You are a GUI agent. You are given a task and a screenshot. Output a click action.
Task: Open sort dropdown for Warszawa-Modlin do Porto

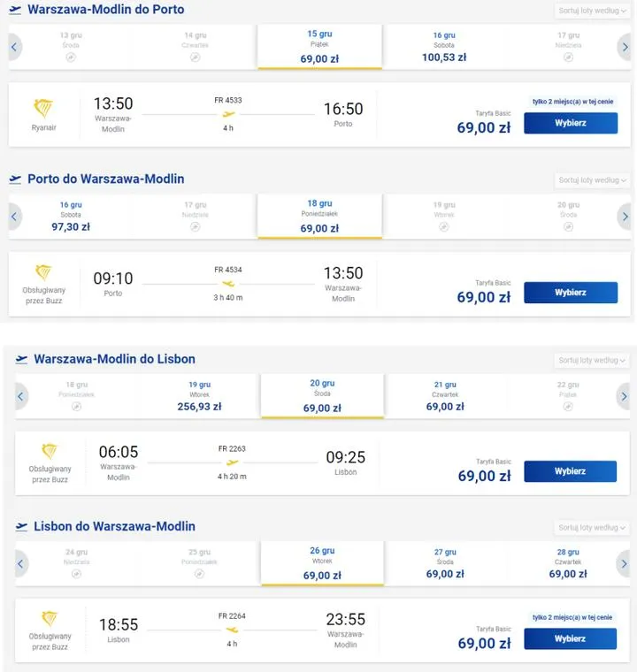(592, 11)
